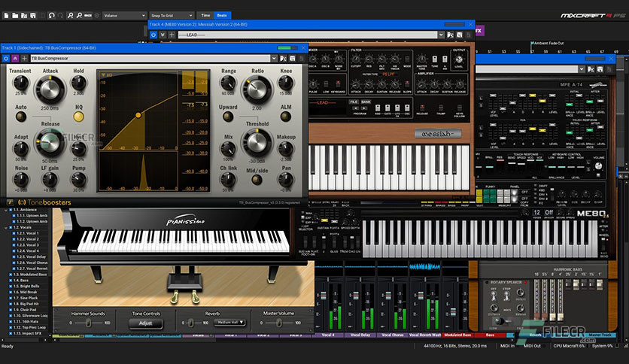Click the Adjust button under Tone Controls
The height and width of the screenshot is (364, 629).
pos(146,323)
